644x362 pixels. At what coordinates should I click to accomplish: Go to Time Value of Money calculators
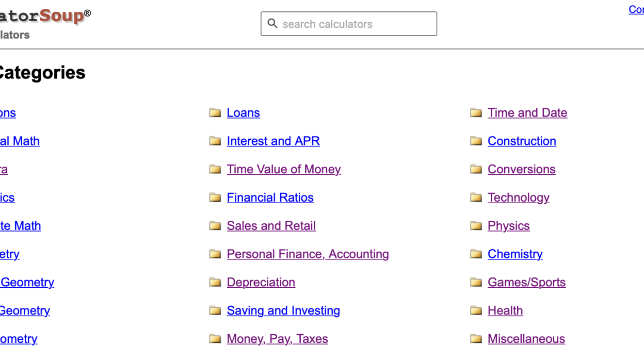283,169
